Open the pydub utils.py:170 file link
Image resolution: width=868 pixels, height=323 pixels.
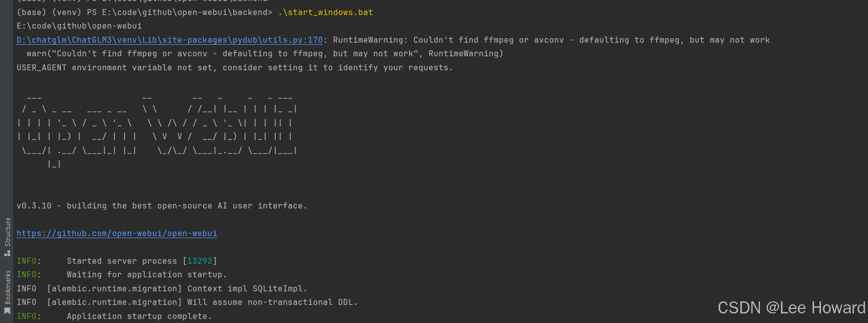coord(169,40)
